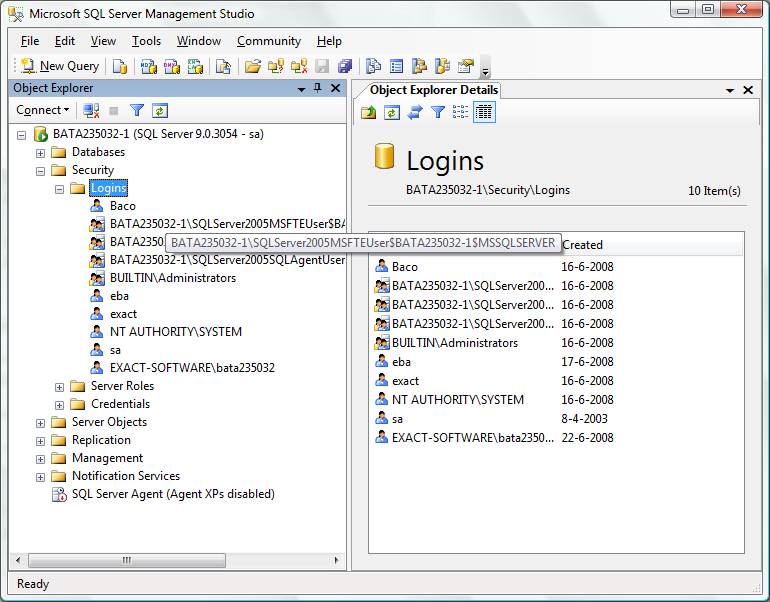Switch Details pane to List view
Viewport: 770px width, 602px height.
click(460, 112)
